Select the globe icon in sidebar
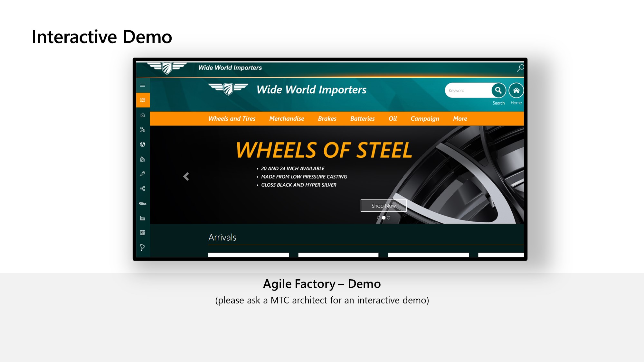644x362 pixels. [143, 144]
